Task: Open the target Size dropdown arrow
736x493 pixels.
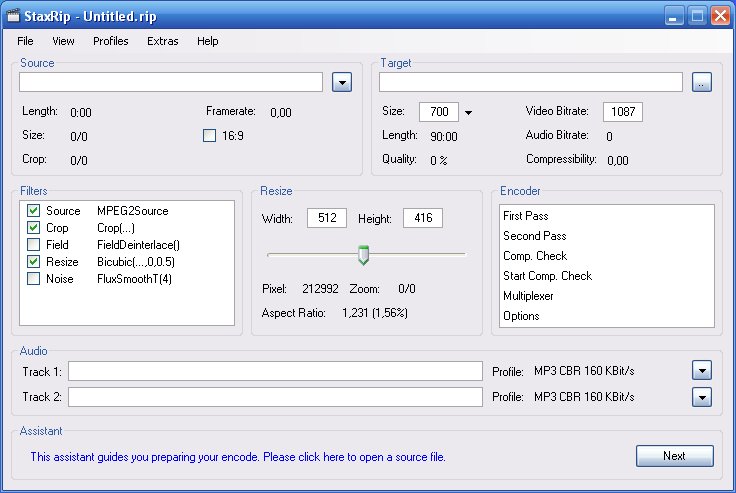Action: pos(468,112)
